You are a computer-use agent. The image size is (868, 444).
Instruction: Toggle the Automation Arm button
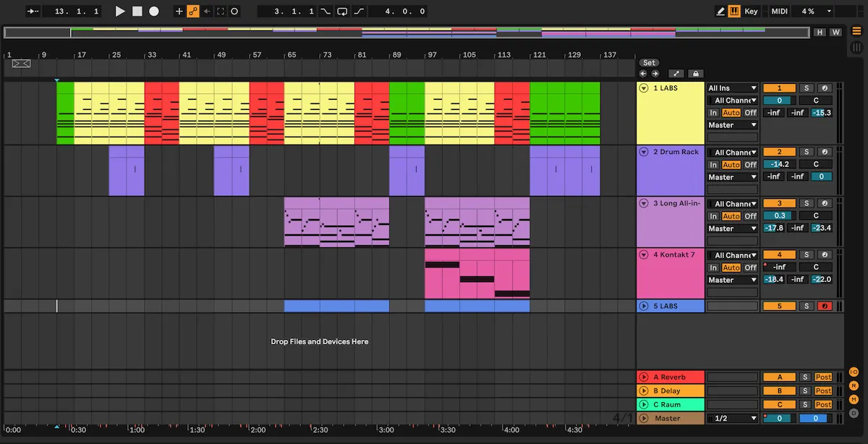point(193,12)
